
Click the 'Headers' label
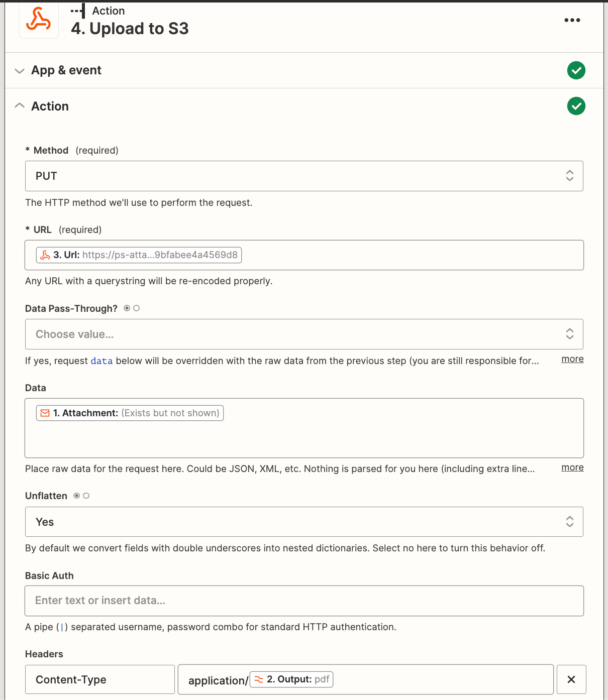click(x=44, y=654)
